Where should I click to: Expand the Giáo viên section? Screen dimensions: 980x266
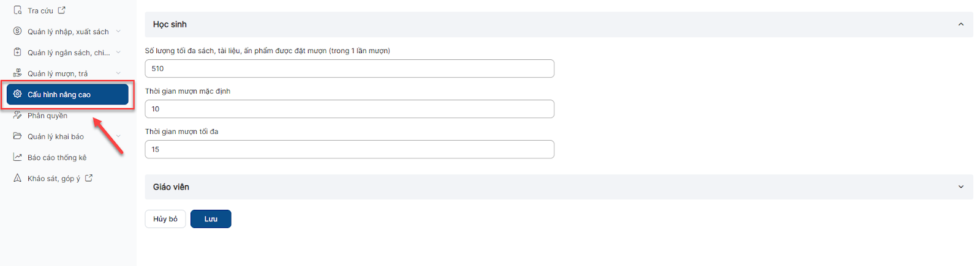960,187
